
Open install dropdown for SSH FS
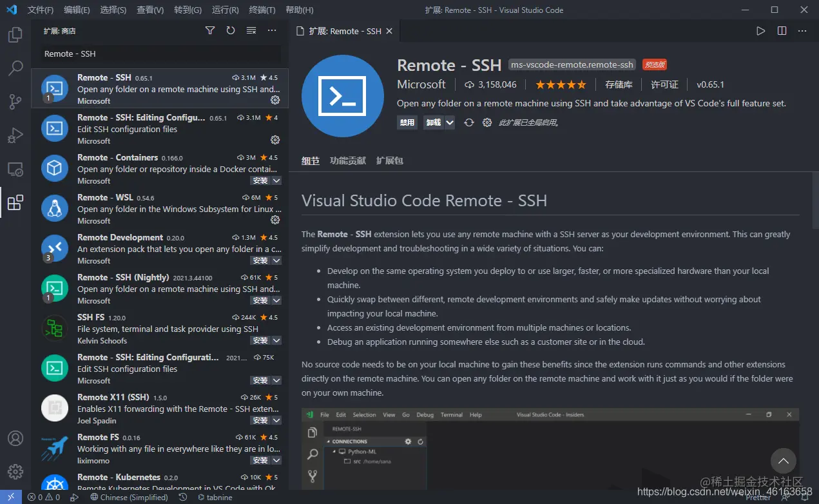click(276, 340)
